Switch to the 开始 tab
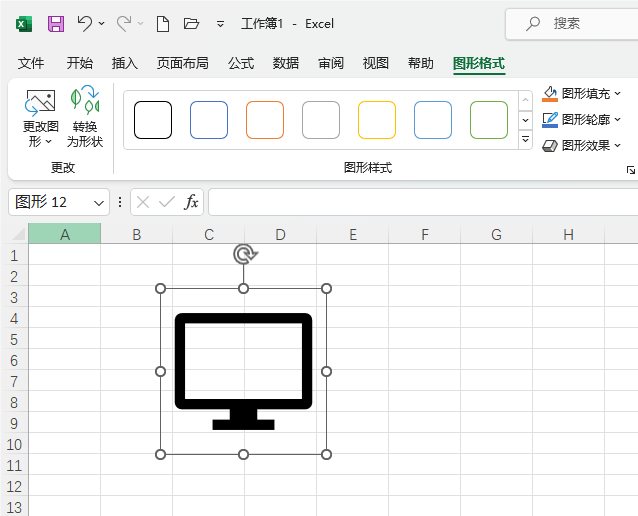 coord(80,63)
